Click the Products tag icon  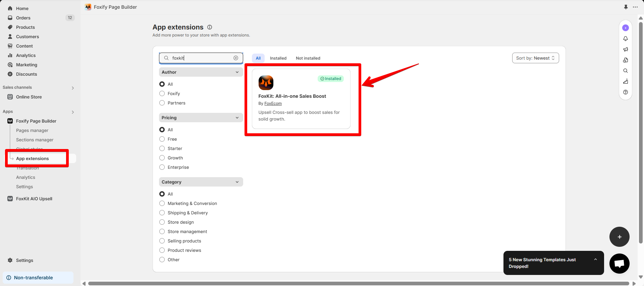click(10, 27)
